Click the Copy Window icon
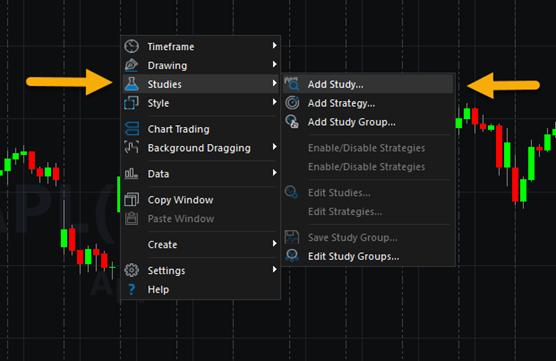Screen dimensions: 556x361 [x=132, y=200]
